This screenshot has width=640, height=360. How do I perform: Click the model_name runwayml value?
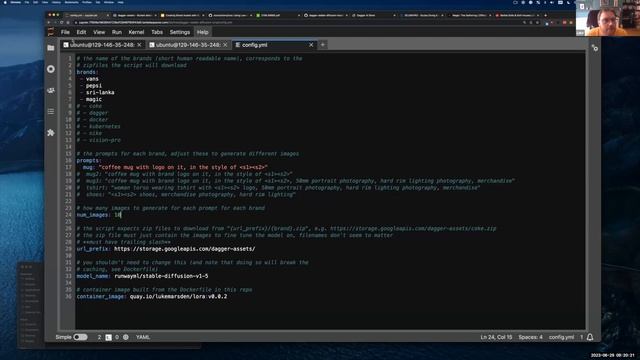[x=161, y=276]
